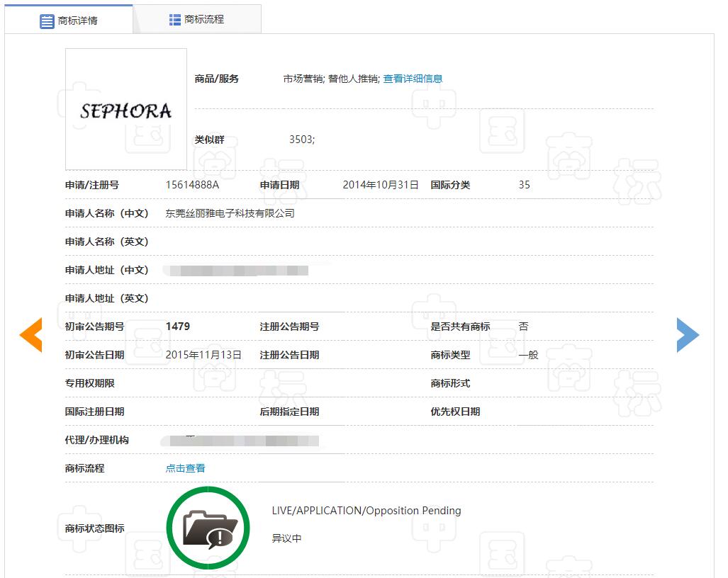Click the 初审公告期号 label

coord(95,327)
